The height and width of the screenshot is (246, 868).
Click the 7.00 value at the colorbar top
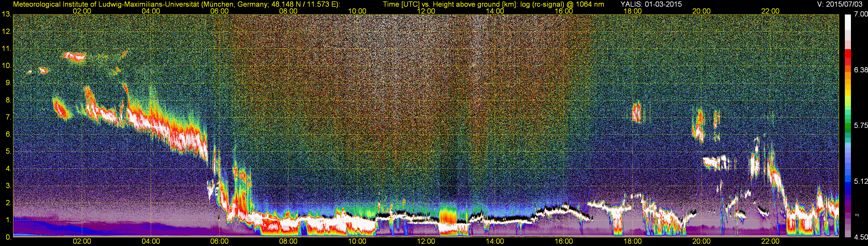860,14
